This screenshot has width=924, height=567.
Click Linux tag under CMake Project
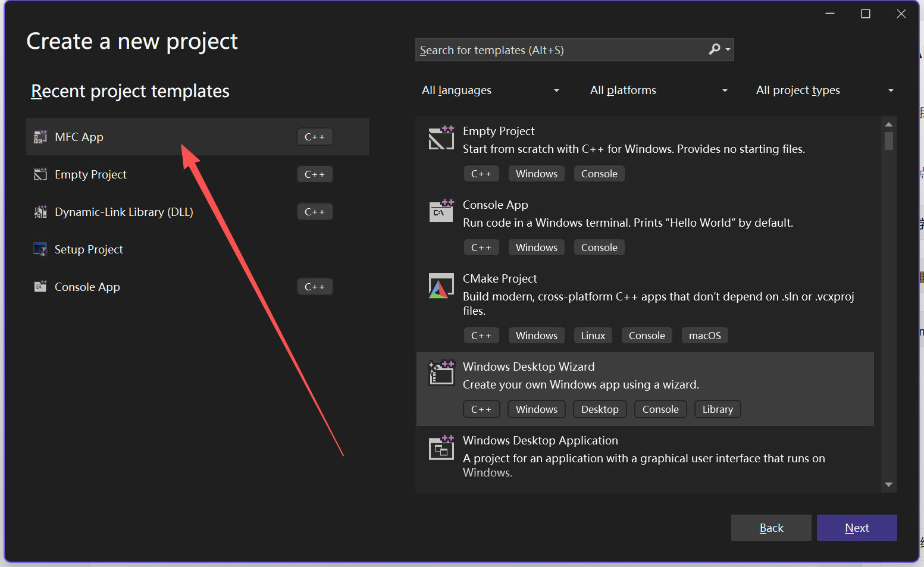pyautogui.click(x=593, y=336)
